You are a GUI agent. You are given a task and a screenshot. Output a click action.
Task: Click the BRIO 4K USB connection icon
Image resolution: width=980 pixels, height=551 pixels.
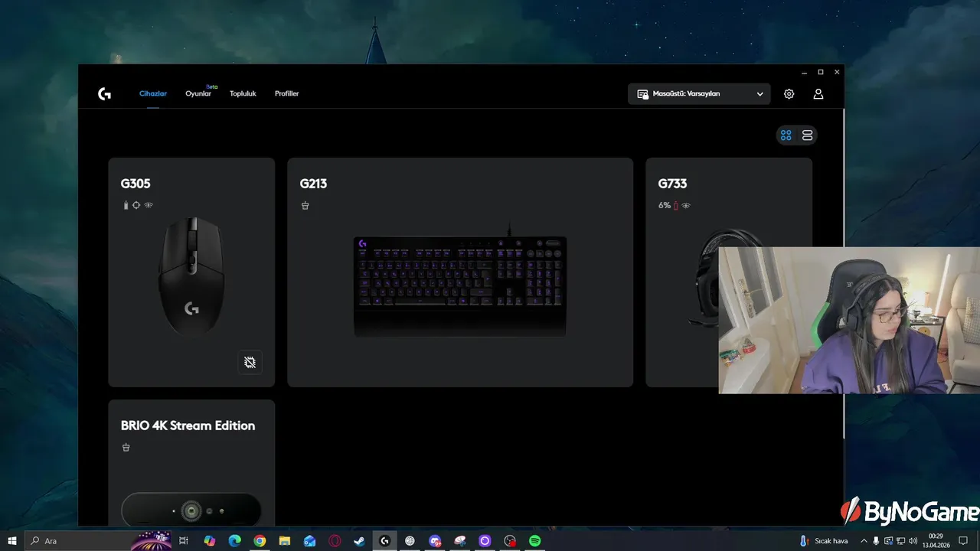pyautogui.click(x=126, y=447)
